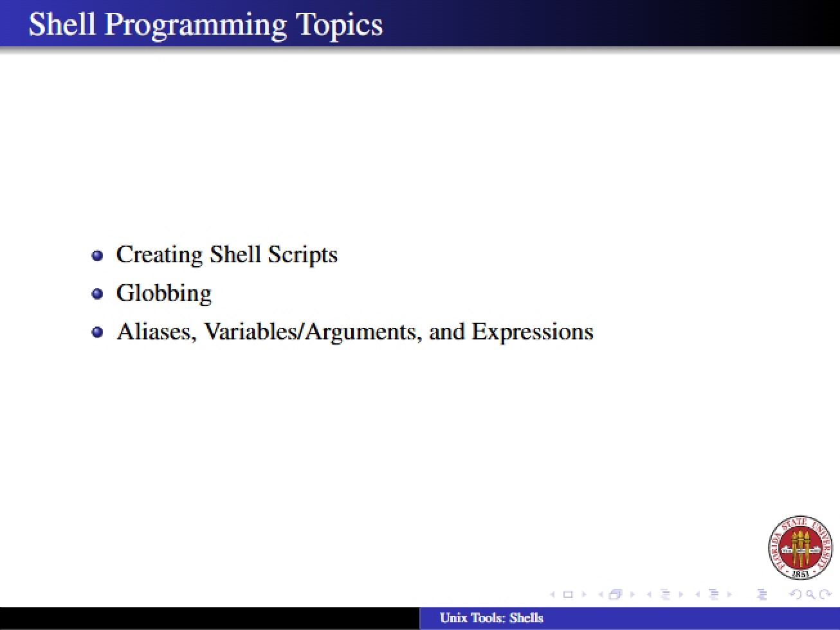Screen dimensions: 840x630
Task: Jump to next subsection via arrow right of first lines icon
Action: (680, 595)
